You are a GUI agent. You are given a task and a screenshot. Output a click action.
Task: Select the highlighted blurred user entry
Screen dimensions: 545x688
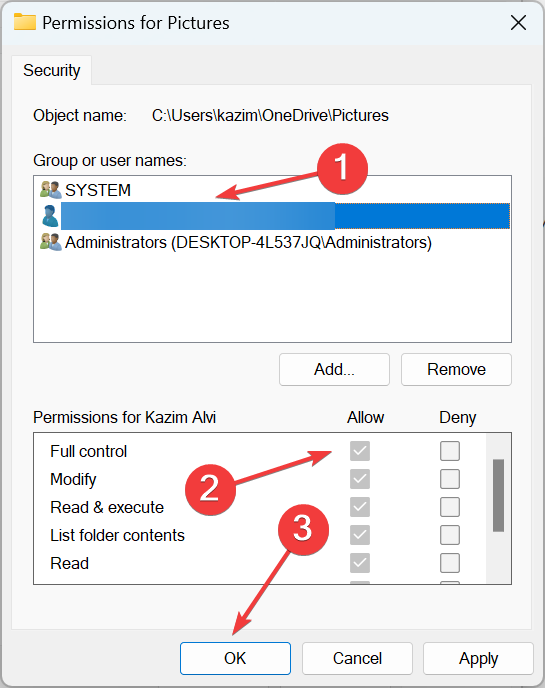click(285, 216)
